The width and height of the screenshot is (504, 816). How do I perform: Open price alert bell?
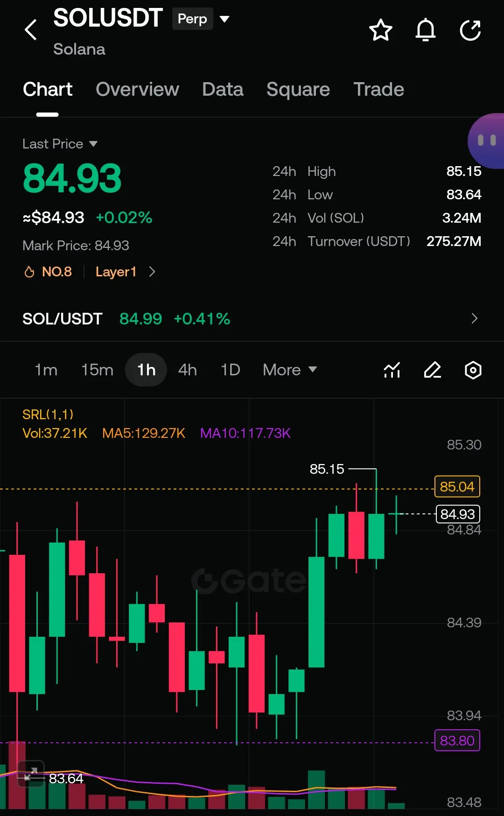coord(426,30)
